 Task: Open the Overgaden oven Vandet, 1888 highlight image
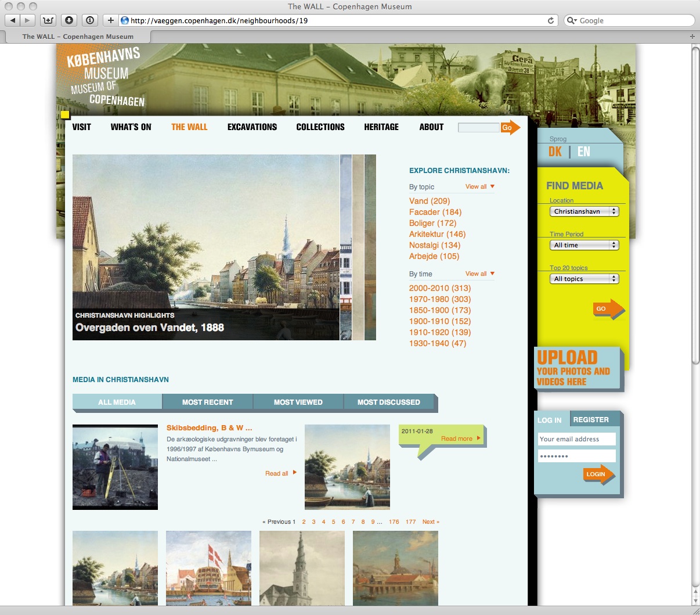[206, 247]
